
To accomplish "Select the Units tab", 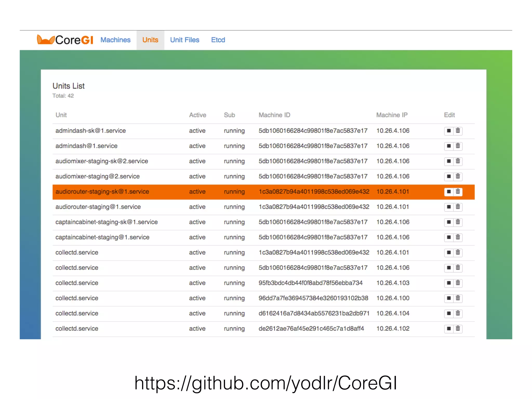I will click(150, 40).
